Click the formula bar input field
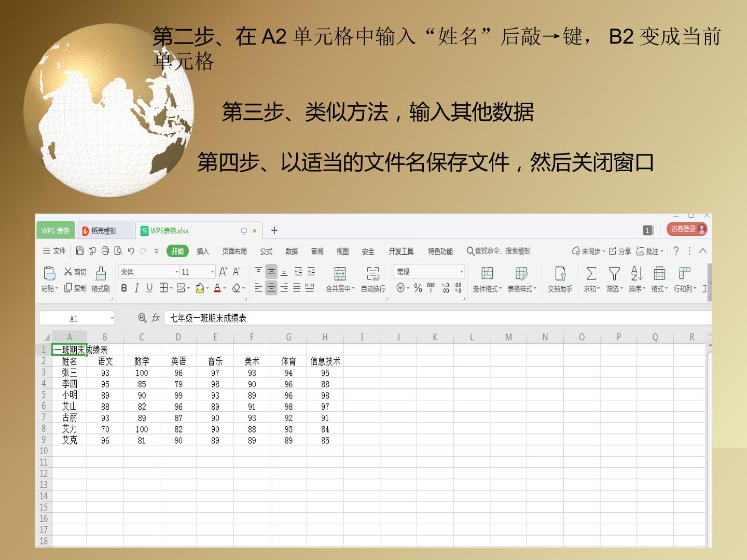 coord(437,318)
